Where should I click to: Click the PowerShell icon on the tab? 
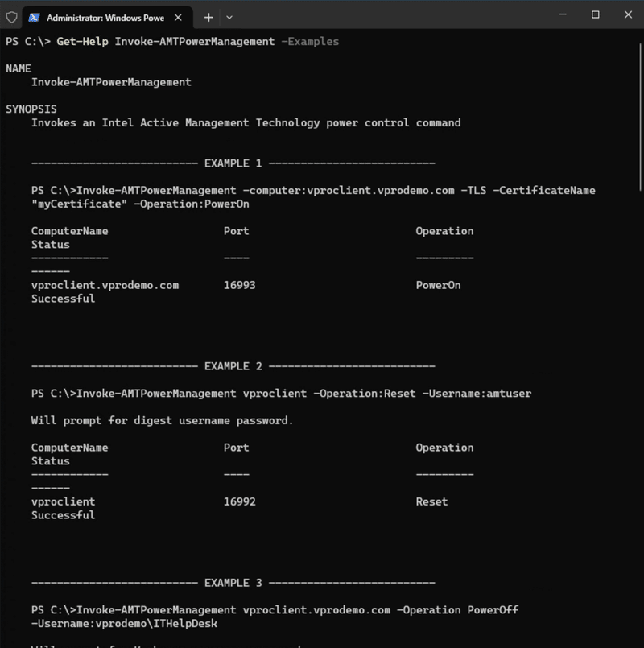point(35,18)
